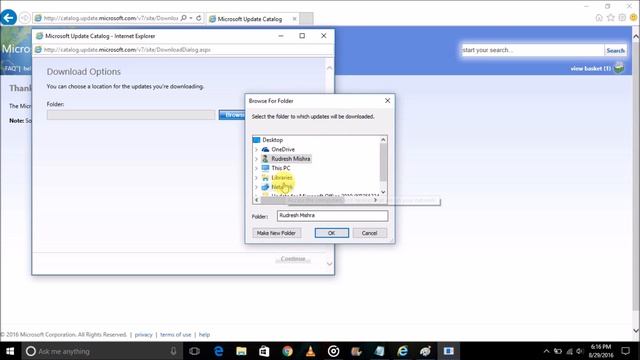Open the view basket link
The image size is (640, 360).
pyautogui.click(x=590, y=69)
